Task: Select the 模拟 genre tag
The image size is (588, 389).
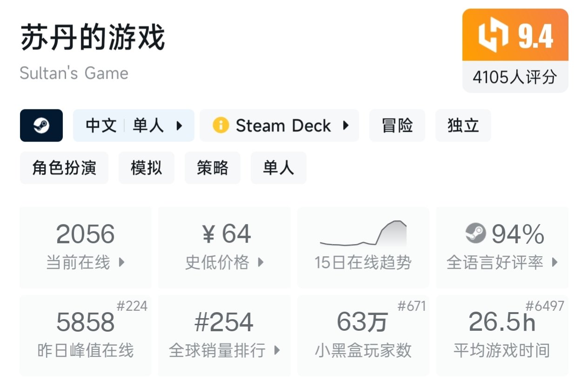Action: coord(146,168)
